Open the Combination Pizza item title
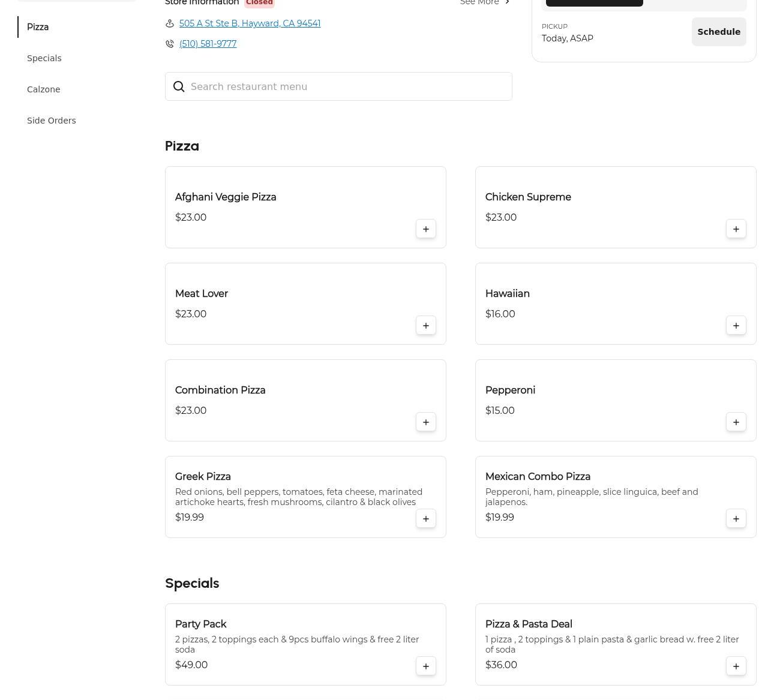Viewport: 774px width, 700px height. coord(220,390)
